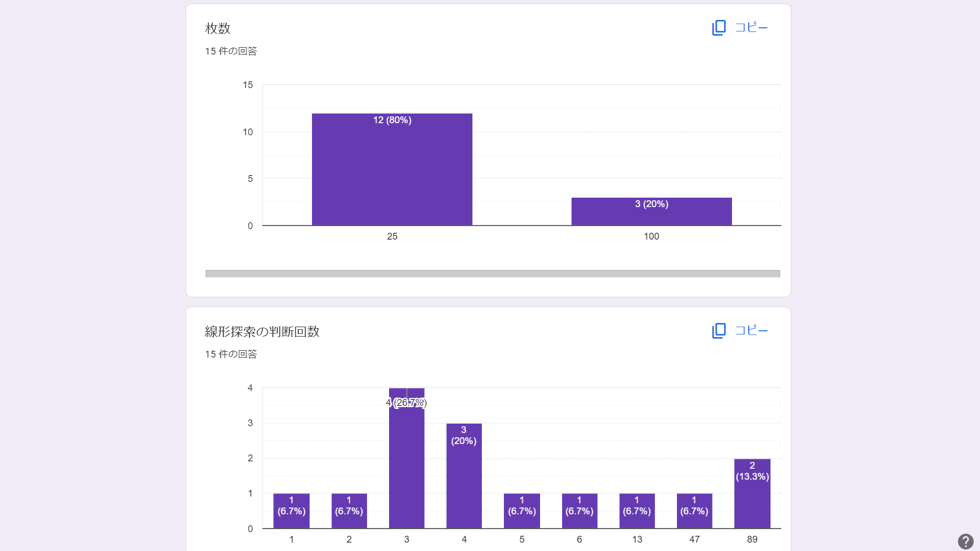980x551 pixels.
Task: Click the コピー label on the 枚数 card
Action: pyautogui.click(x=751, y=28)
